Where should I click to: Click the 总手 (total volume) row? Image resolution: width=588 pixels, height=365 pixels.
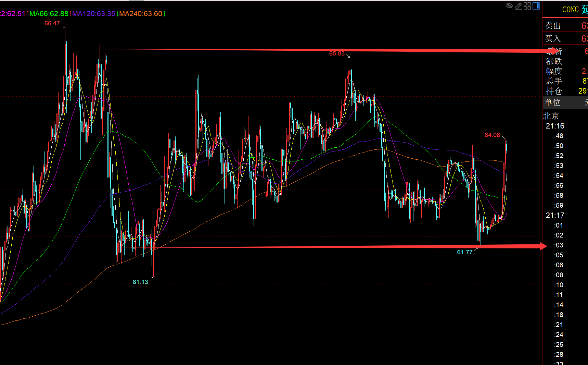coord(565,81)
